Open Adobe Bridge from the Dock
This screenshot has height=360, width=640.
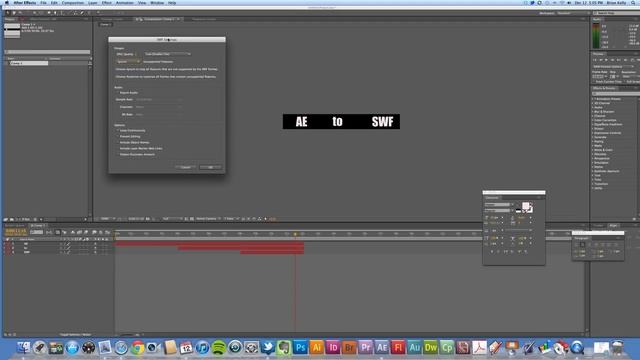point(349,347)
